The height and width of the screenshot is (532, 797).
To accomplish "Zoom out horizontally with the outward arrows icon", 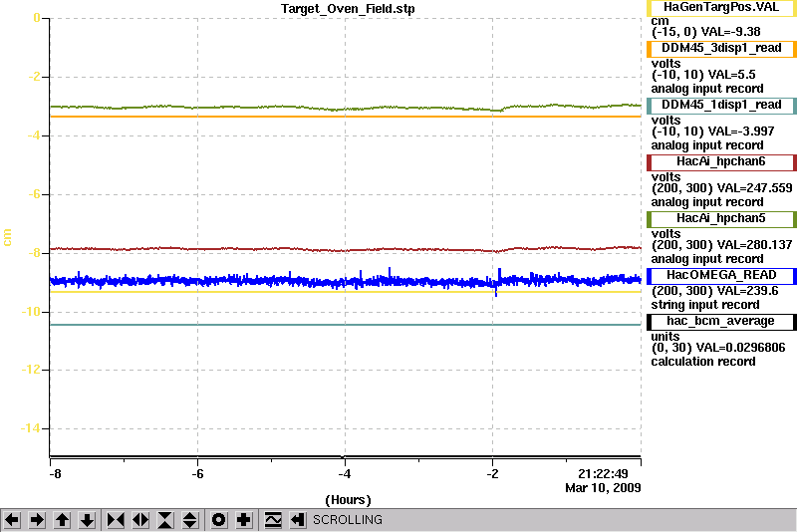I will click(x=140, y=520).
